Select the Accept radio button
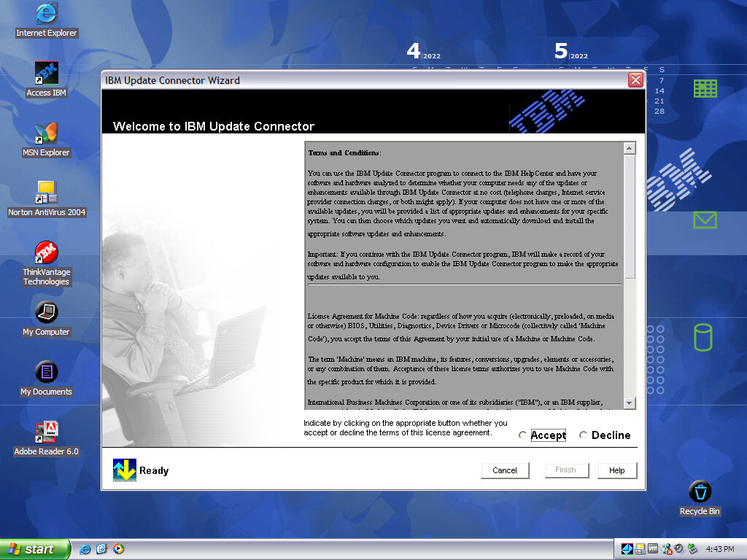This screenshot has width=747, height=560. click(522, 435)
